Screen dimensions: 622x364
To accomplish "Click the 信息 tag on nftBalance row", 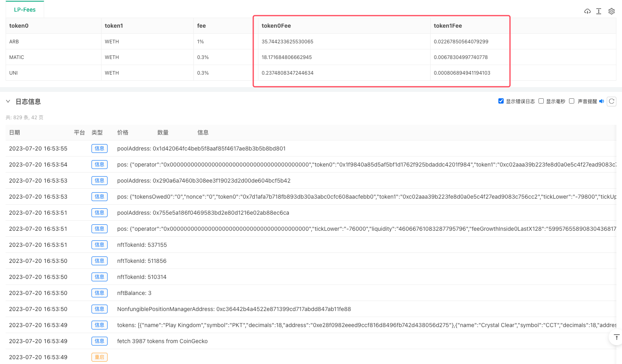I will (x=99, y=293).
